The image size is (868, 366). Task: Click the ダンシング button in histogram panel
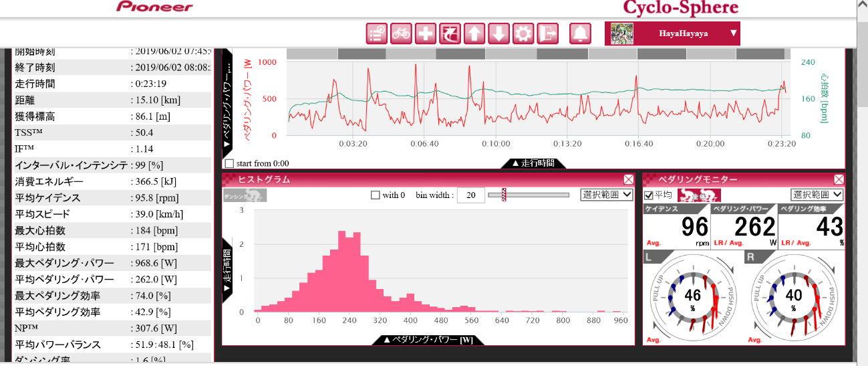pyautogui.click(x=245, y=195)
